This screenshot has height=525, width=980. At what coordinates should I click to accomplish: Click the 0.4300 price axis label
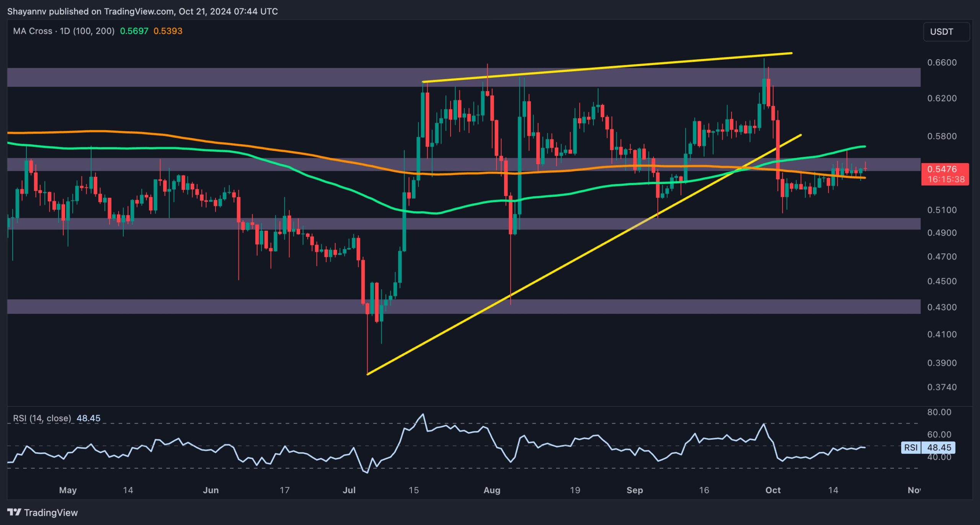point(942,307)
